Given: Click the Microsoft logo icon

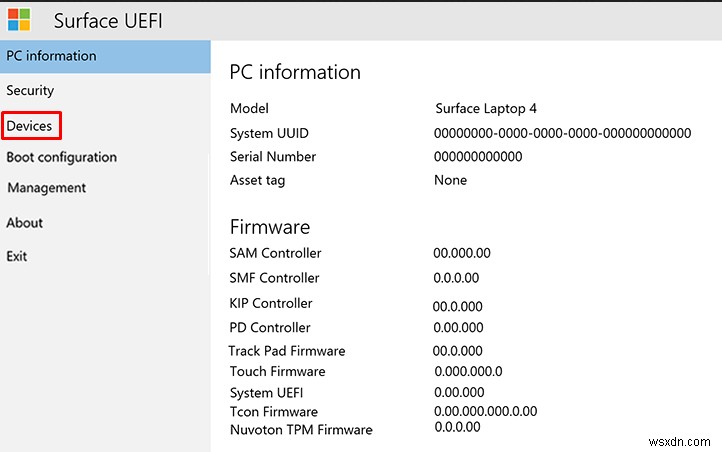Looking at the screenshot, I should [19, 20].
